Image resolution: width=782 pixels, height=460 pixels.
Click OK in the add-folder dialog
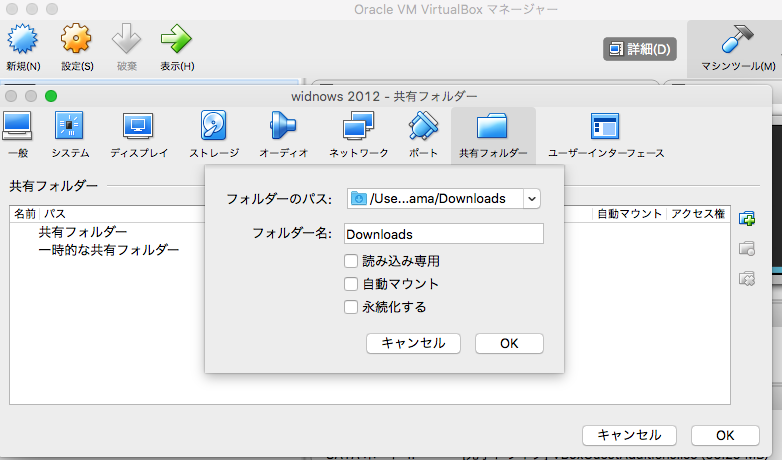pyautogui.click(x=509, y=343)
